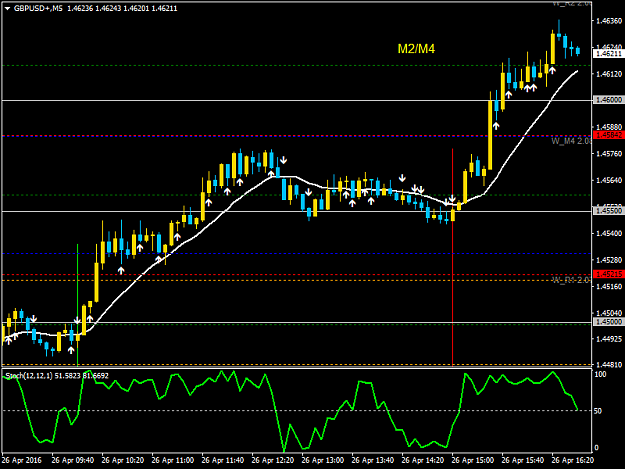Click the 1.45640 price axis value
This screenshot has width=625, height=469.
tap(609, 180)
